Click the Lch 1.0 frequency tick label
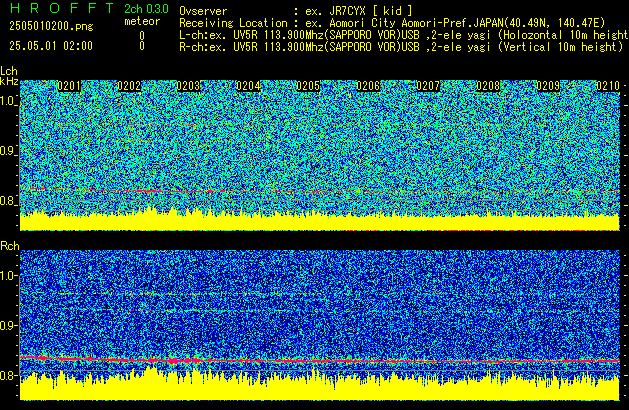This screenshot has width=629, height=410. pos(8,101)
